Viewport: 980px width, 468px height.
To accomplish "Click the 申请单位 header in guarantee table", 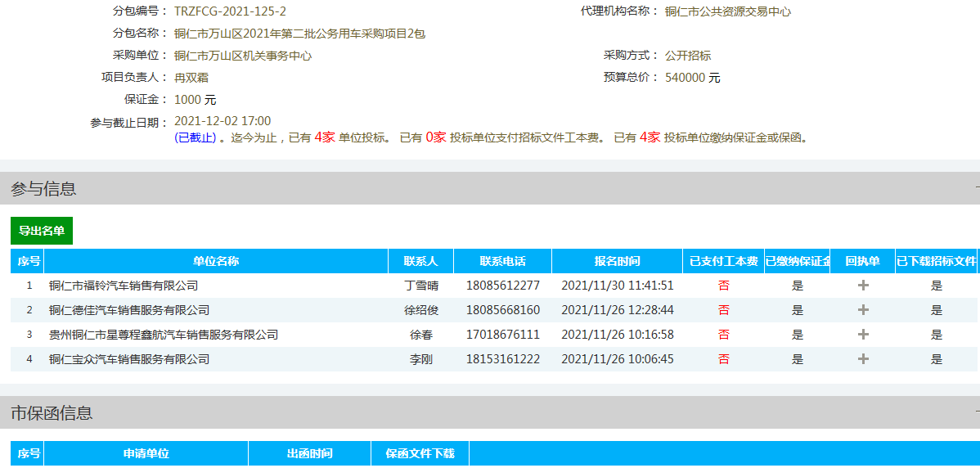I will click(x=146, y=453).
